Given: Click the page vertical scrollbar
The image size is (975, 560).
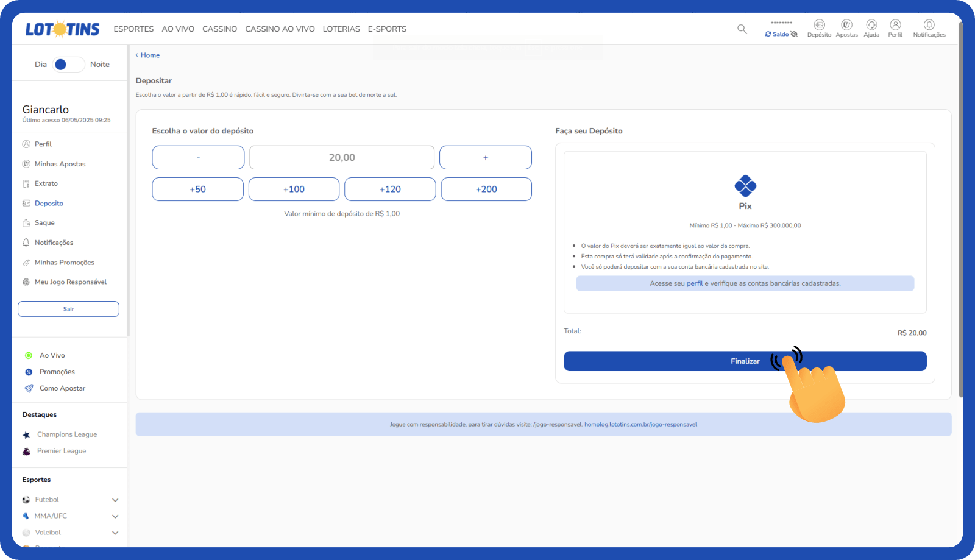Looking at the screenshot, I should [961, 210].
